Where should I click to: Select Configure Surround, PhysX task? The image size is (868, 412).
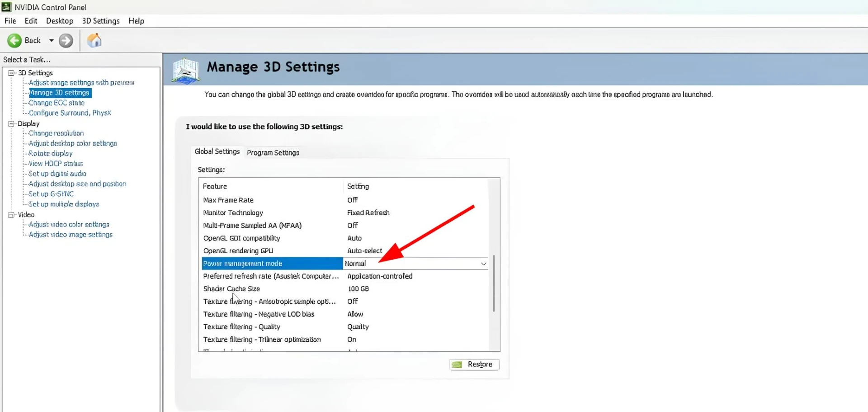[x=70, y=113]
